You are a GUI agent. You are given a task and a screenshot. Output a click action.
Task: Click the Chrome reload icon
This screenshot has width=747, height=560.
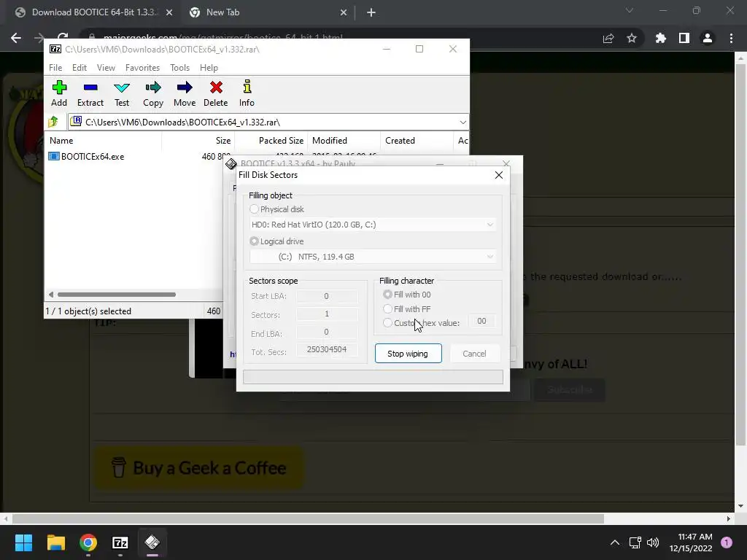click(x=63, y=36)
